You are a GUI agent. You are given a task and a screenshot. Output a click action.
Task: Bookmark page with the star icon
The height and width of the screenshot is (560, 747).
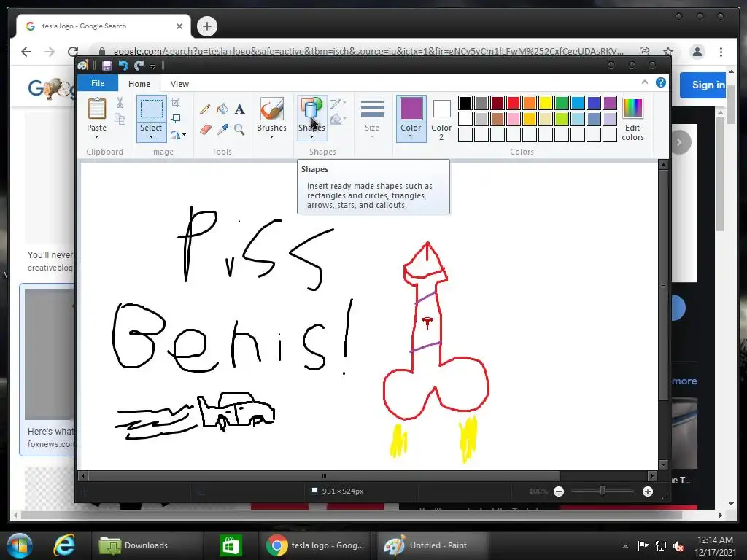point(668,52)
